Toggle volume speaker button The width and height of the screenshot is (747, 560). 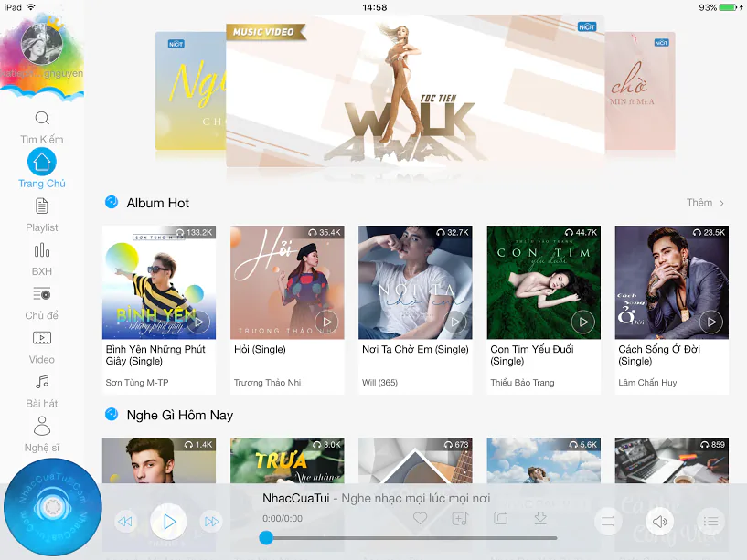click(660, 522)
